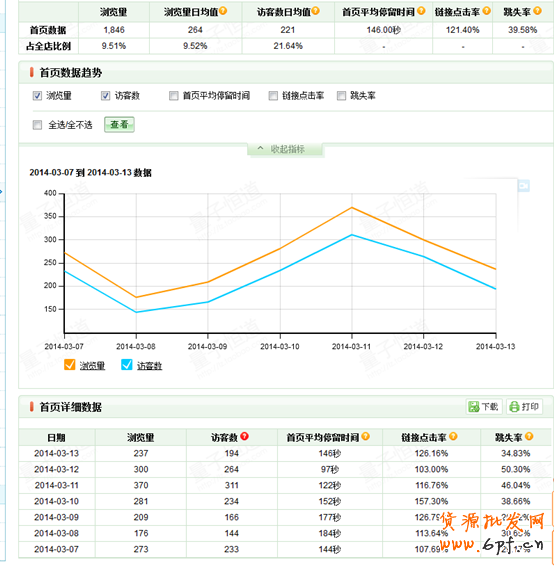This screenshot has width=554, height=566.
Task: Click help icon next to top 链接点击率 header
Action: click(487, 11)
